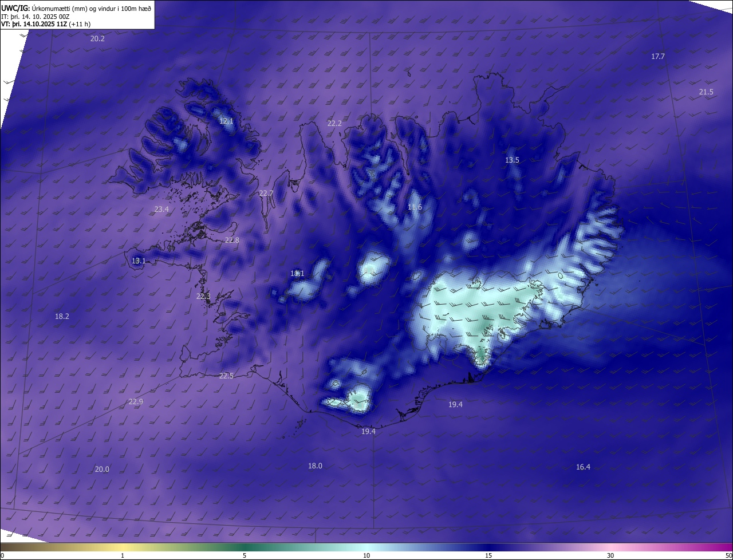Click the 12.1 value in the Westfjords
Screen dimensions: 733x560
[x=226, y=121]
